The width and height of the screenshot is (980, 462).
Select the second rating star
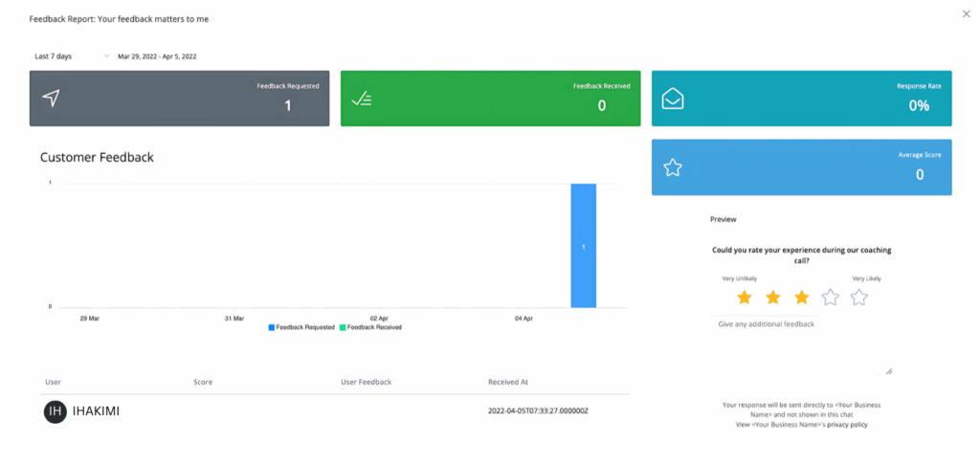(773, 297)
